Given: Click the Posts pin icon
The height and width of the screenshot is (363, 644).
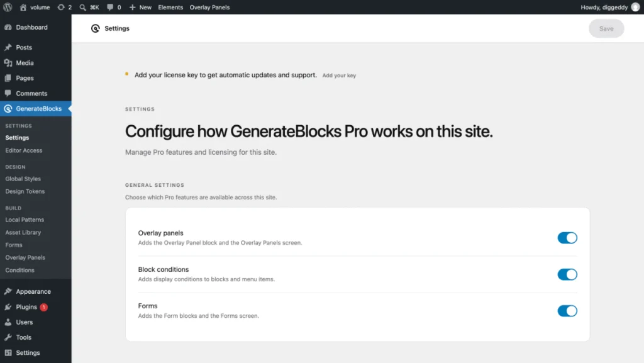Looking at the screenshot, I should click(8, 47).
